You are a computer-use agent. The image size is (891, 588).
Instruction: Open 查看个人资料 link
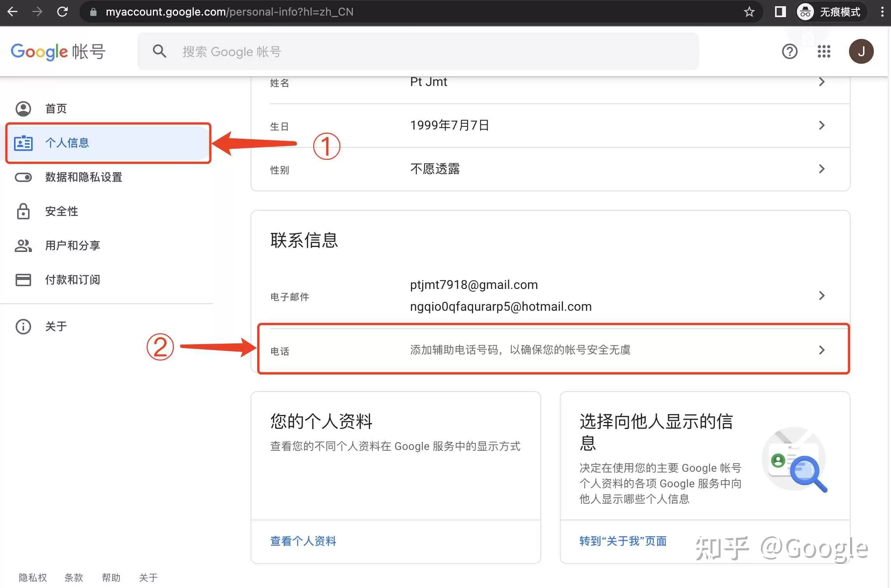(303, 541)
